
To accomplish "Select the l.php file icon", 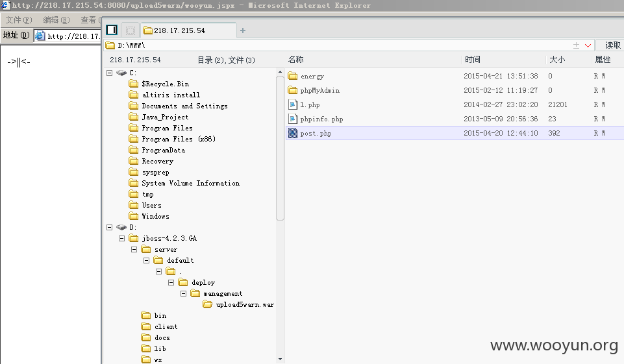I will coord(293,104).
